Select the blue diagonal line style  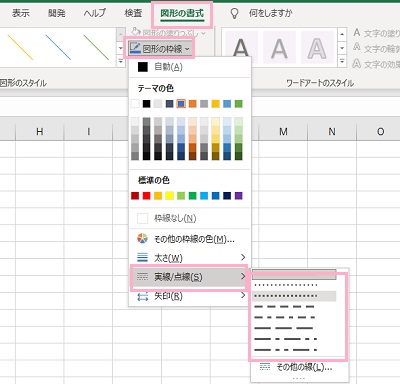click(58, 47)
